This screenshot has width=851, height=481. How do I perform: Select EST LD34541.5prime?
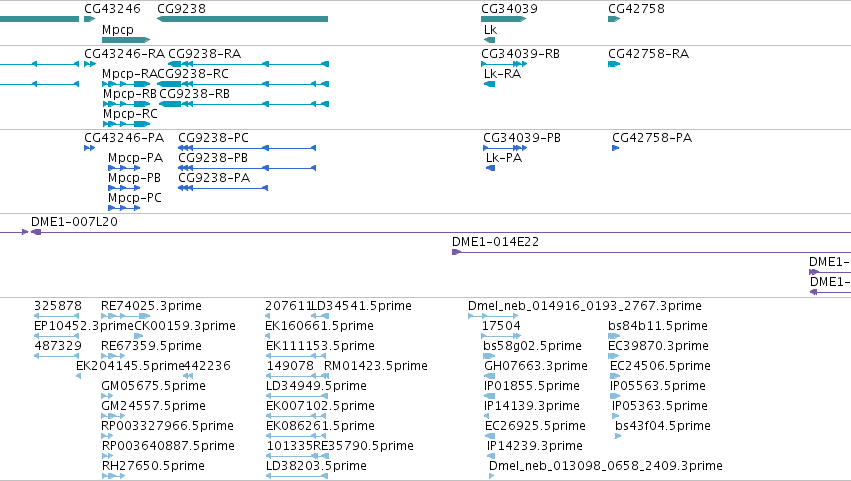click(x=361, y=306)
